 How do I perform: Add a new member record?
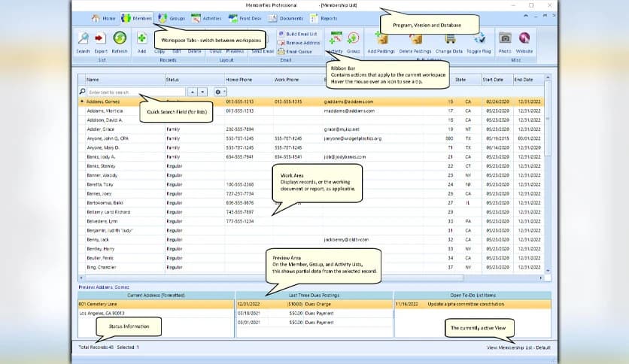[x=141, y=38]
